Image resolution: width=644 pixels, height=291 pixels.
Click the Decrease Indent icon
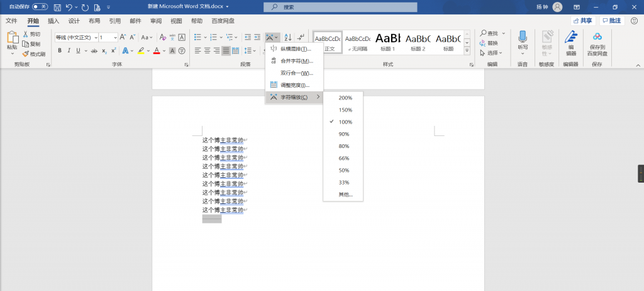click(x=248, y=37)
